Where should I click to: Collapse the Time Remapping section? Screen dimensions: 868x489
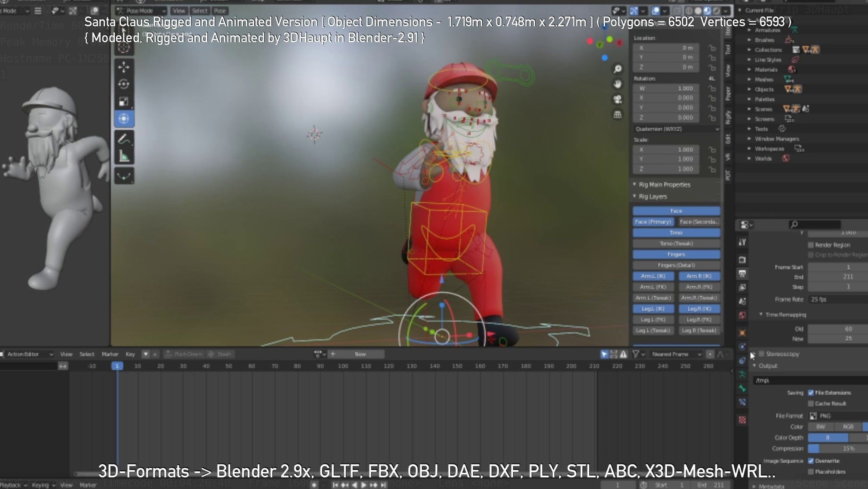[761, 315]
